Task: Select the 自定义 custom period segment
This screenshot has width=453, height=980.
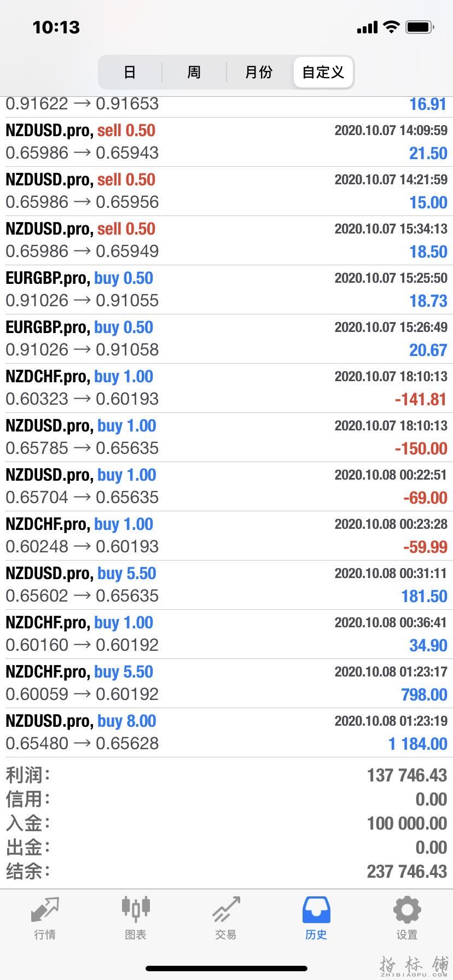Action: 323,72
